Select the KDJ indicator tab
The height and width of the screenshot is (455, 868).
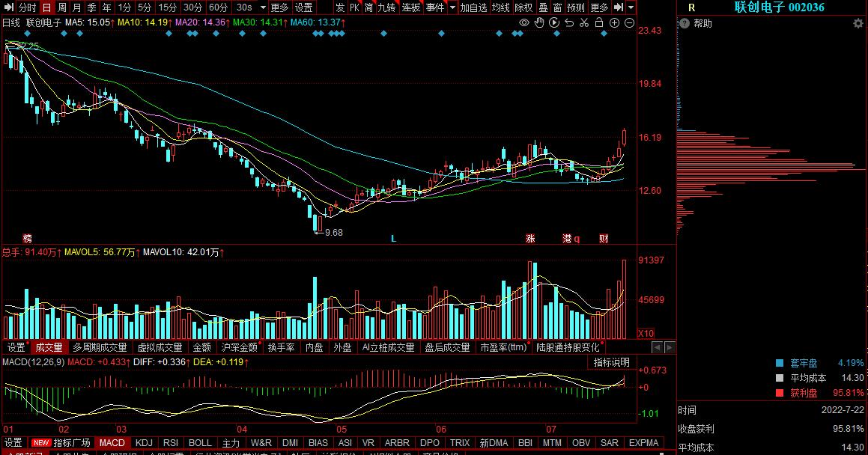pos(144,443)
